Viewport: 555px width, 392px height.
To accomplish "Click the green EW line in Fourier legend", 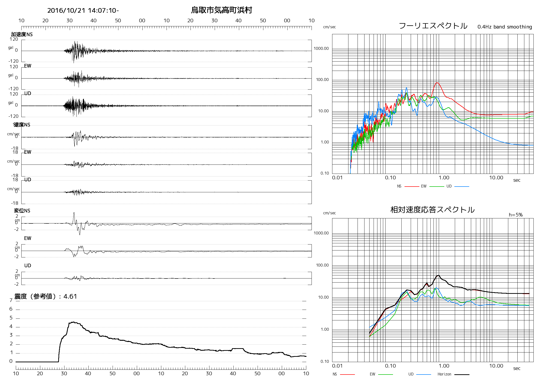I will pos(437,187).
